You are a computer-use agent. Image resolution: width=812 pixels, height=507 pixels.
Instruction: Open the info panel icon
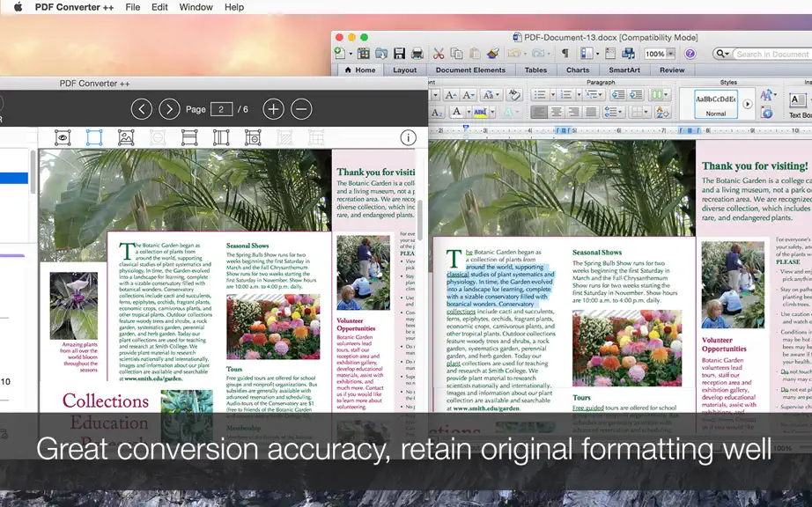pyautogui.click(x=408, y=137)
